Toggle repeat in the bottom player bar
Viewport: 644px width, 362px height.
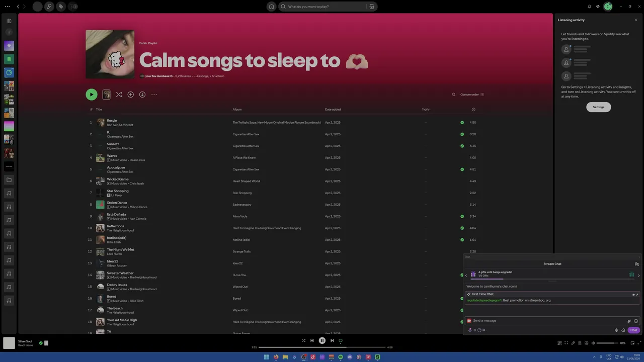tap(341, 340)
